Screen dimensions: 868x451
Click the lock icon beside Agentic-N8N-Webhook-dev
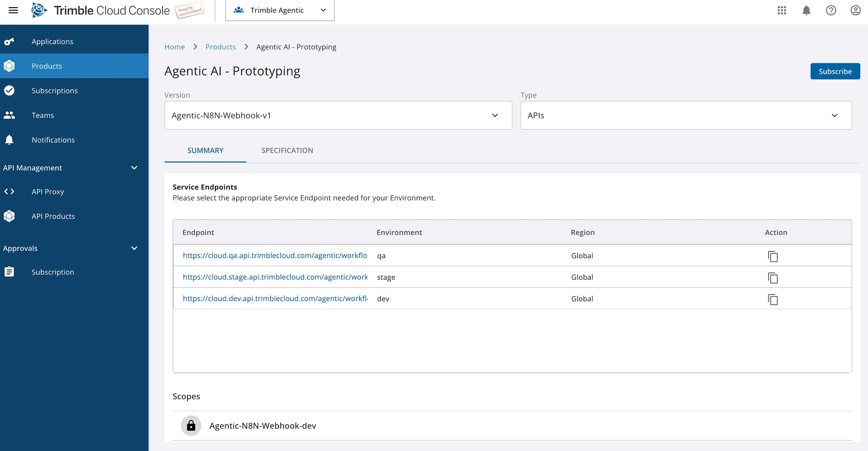(x=191, y=425)
